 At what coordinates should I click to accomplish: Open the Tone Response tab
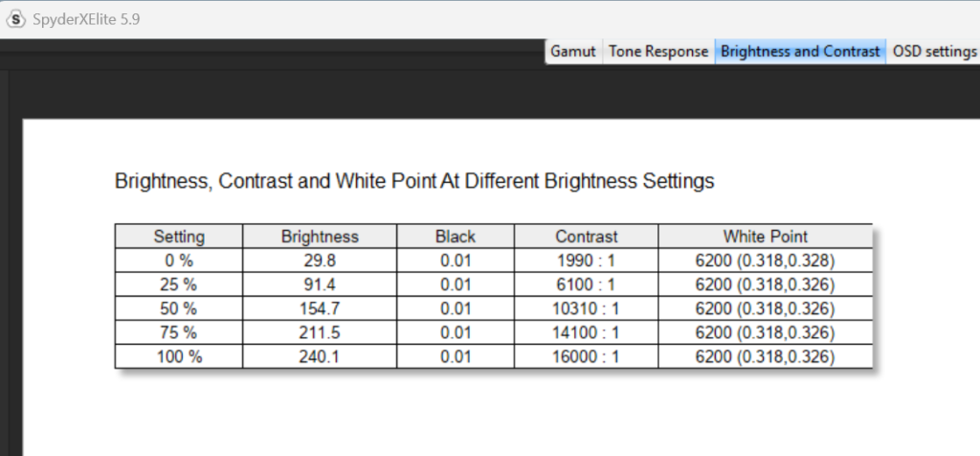pos(658,52)
